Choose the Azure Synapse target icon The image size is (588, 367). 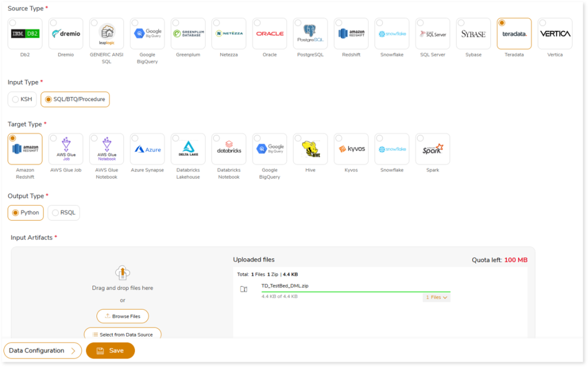pyautogui.click(x=147, y=149)
